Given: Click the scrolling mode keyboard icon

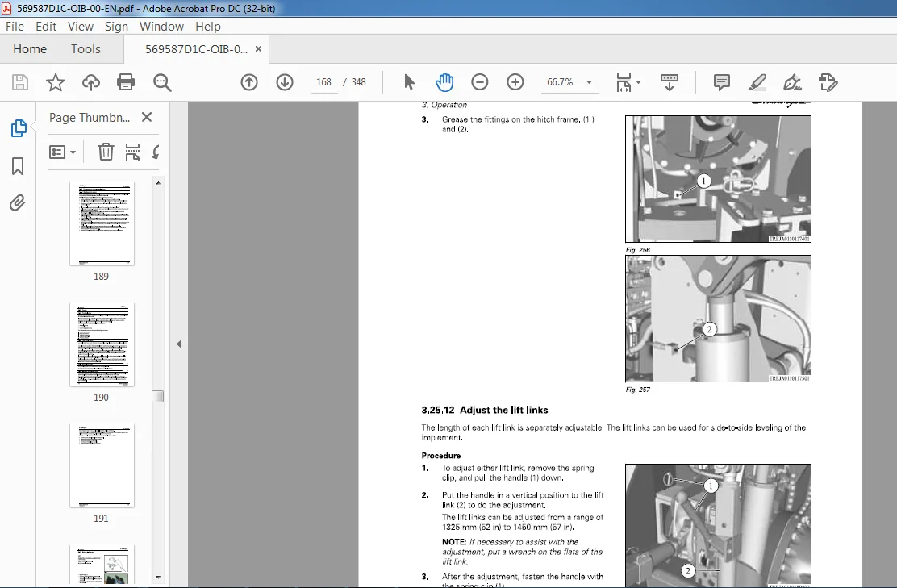Looking at the screenshot, I should [669, 82].
